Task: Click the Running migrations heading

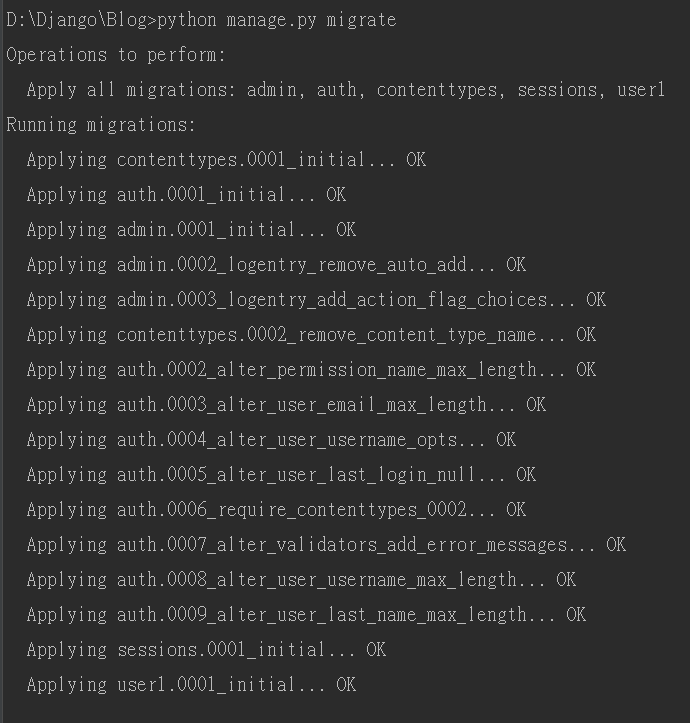Action: click(x=101, y=125)
